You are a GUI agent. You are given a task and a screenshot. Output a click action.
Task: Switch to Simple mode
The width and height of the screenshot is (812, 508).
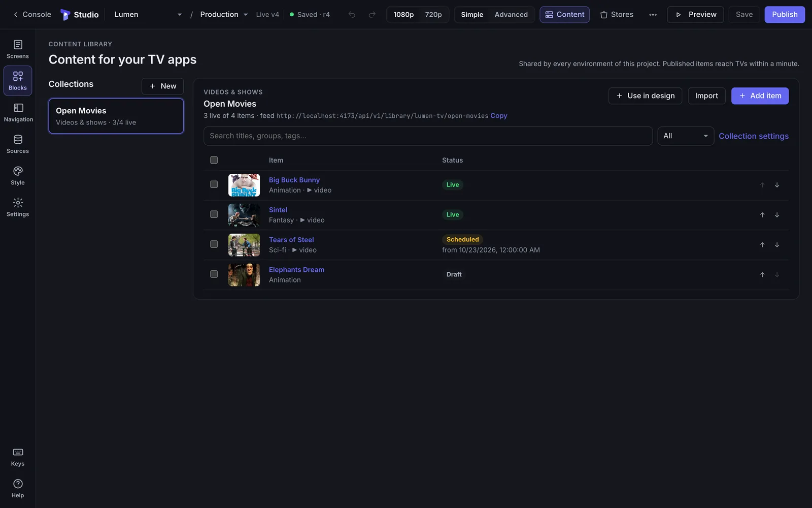[472, 15]
